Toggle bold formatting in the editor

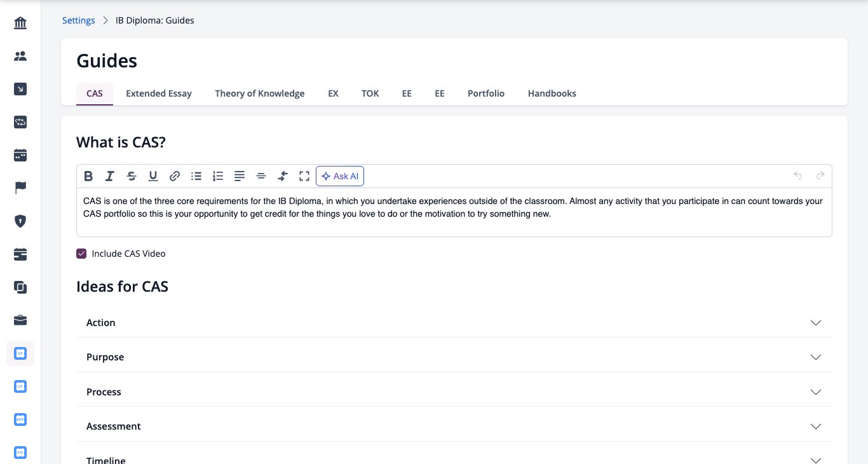click(88, 176)
